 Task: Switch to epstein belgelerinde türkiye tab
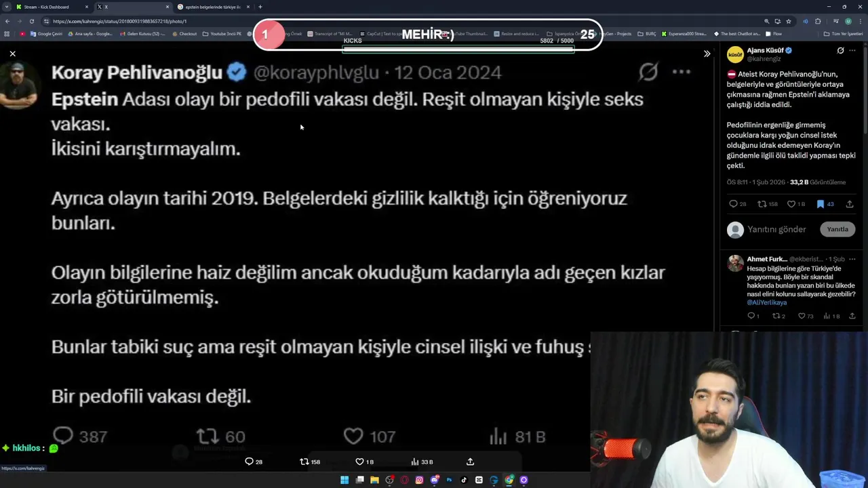click(x=214, y=7)
